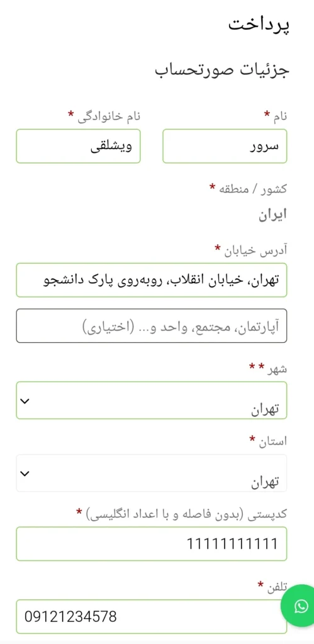314x644 pixels.
Task: Click the کشور / منطقه label
Action: 248,189
